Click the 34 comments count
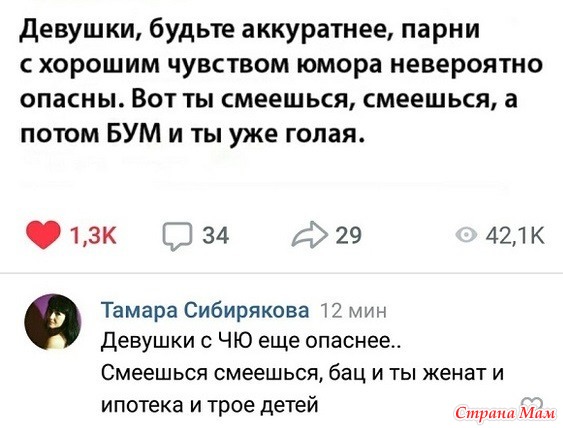563x428 pixels. [215, 236]
